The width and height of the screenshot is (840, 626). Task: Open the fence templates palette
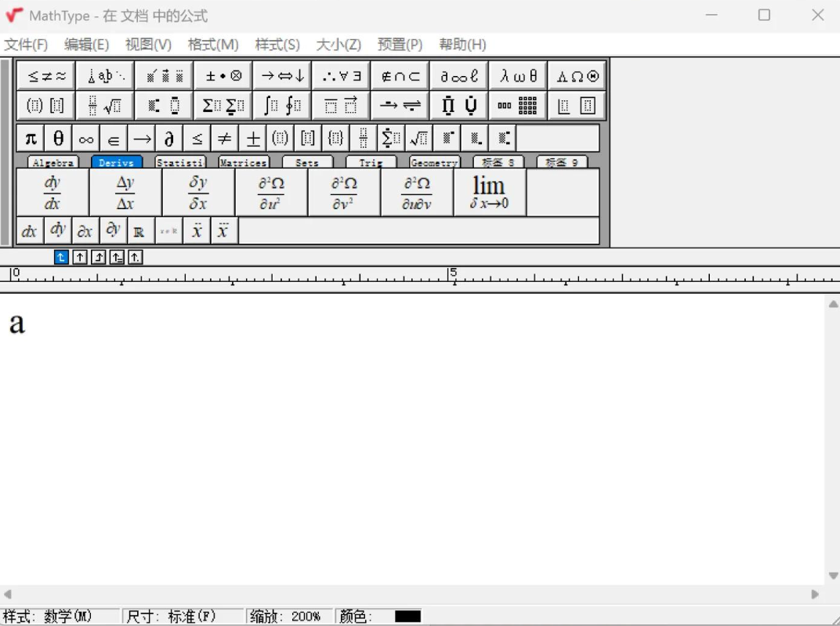click(46, 105)
